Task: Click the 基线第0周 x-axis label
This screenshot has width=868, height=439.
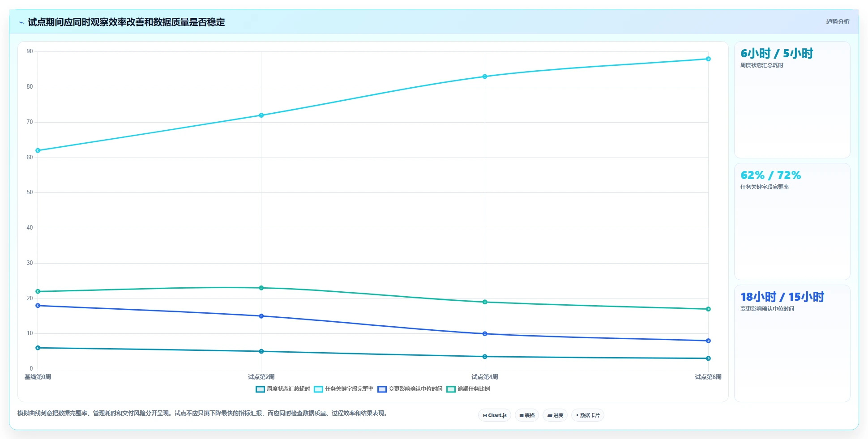Action: point(38,377)
